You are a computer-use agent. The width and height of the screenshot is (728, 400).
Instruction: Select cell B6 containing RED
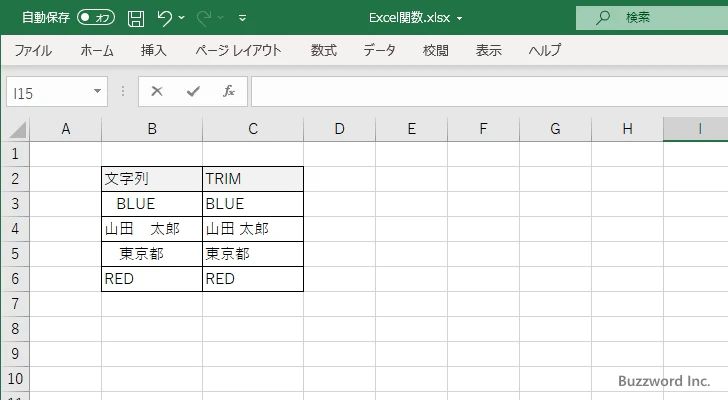[152, 279]
